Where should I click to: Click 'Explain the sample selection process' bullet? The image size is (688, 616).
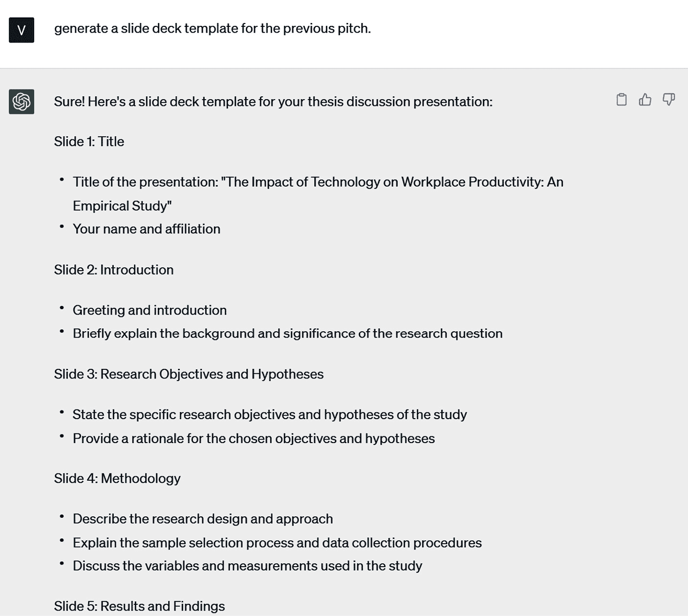pos(277,543)
